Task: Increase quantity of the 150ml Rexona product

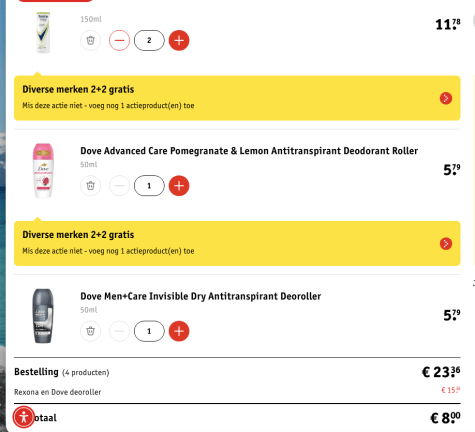Action: pyautogui.click(x=179, y=40)
